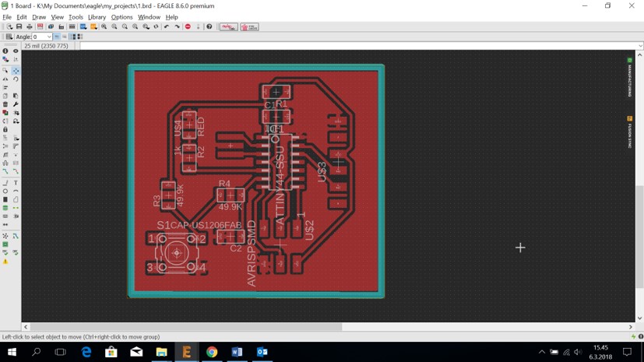
Task: Select the Route airwire tool
Action: pyautogui.click(x=5, y=171)
